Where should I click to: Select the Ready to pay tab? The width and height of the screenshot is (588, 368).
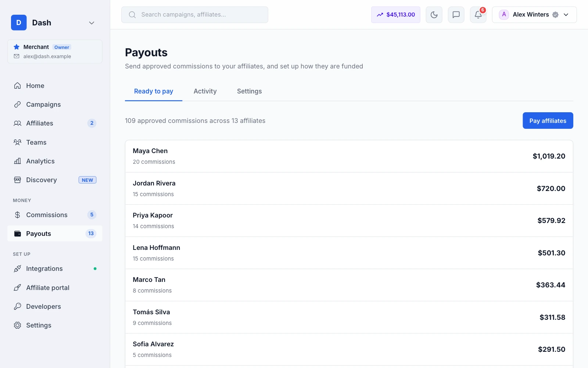[154, 91]
